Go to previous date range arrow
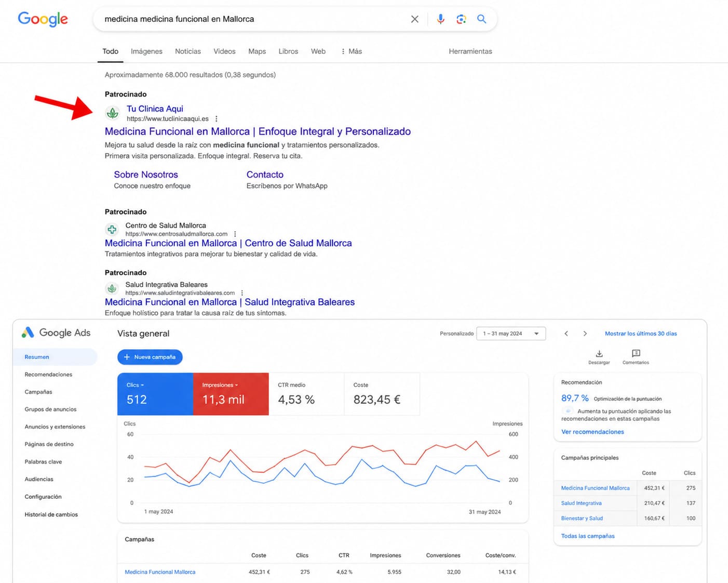 click(567, 334)
